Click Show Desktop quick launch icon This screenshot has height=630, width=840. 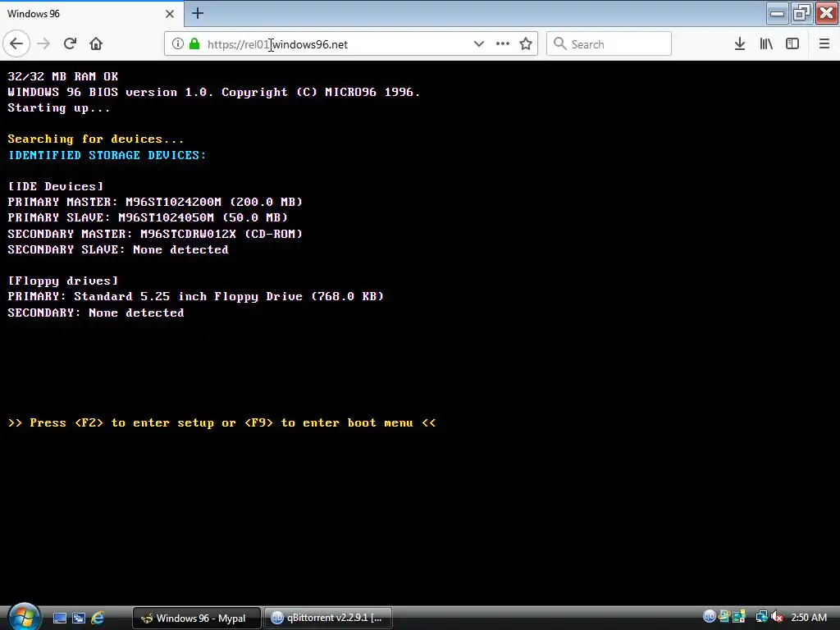[x=60, y=619]
